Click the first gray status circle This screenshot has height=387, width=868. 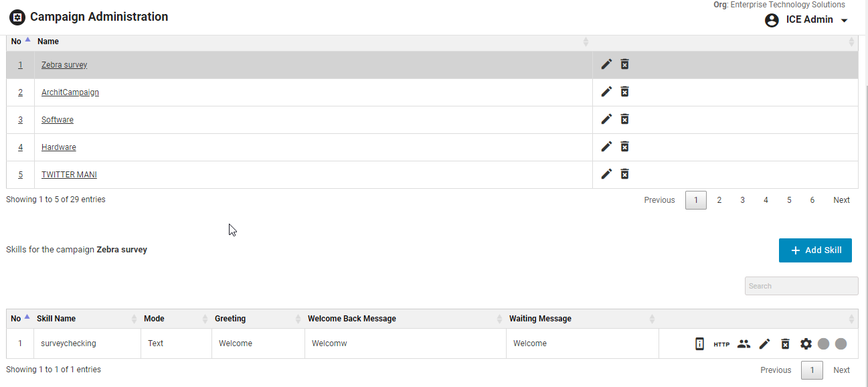[x=824, y=343]
